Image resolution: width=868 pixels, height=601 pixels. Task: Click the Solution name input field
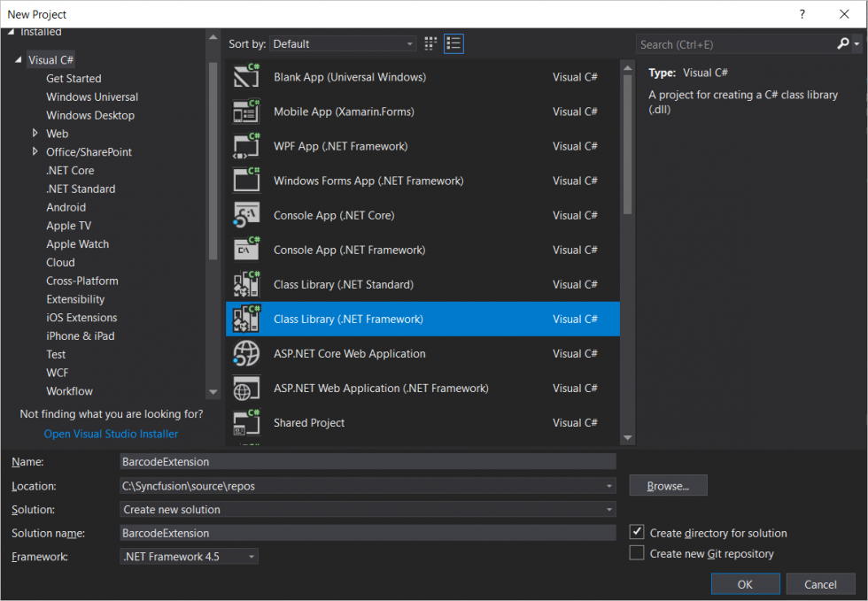tap(368, 533)
